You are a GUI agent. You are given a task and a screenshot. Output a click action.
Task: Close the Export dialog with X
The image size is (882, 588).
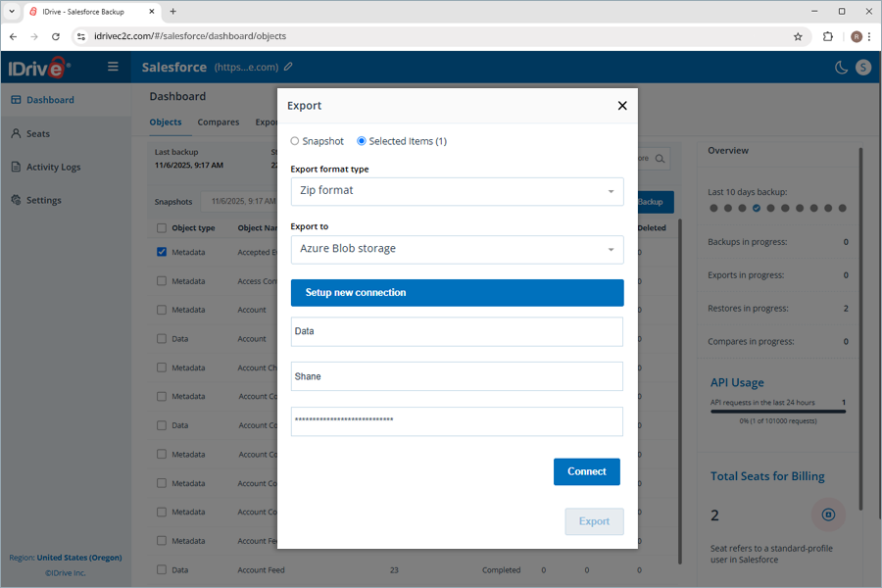click(622, 106)
